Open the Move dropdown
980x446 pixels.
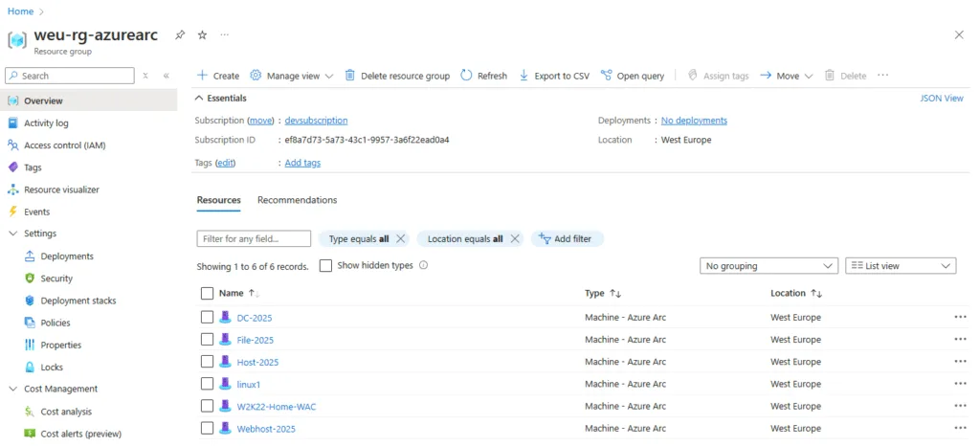click(x=787, y=76)
